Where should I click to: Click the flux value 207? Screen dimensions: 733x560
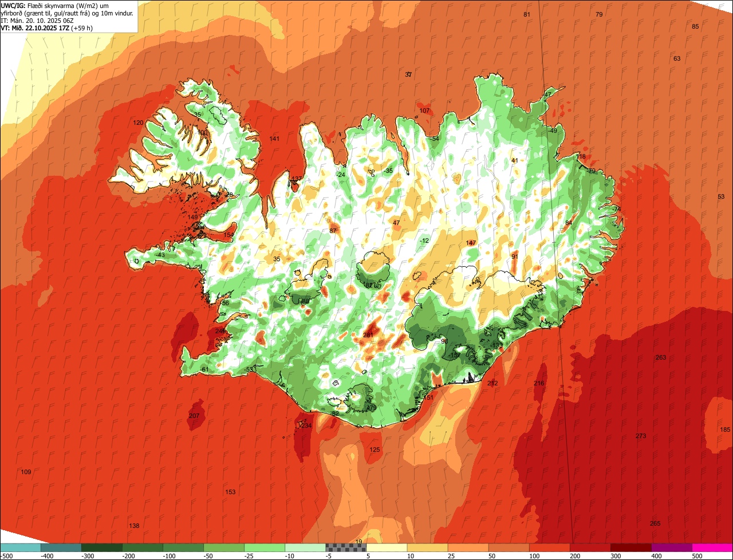tap(194, 415)
